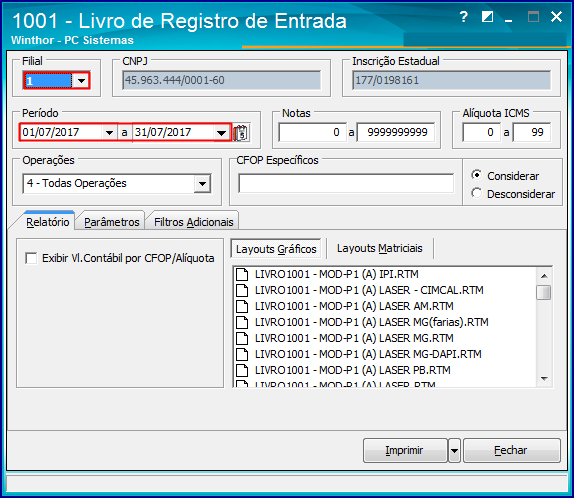574x498 pixels.
Task: Select the Desconsiderar radio option
Action: (x=476, y=193)
